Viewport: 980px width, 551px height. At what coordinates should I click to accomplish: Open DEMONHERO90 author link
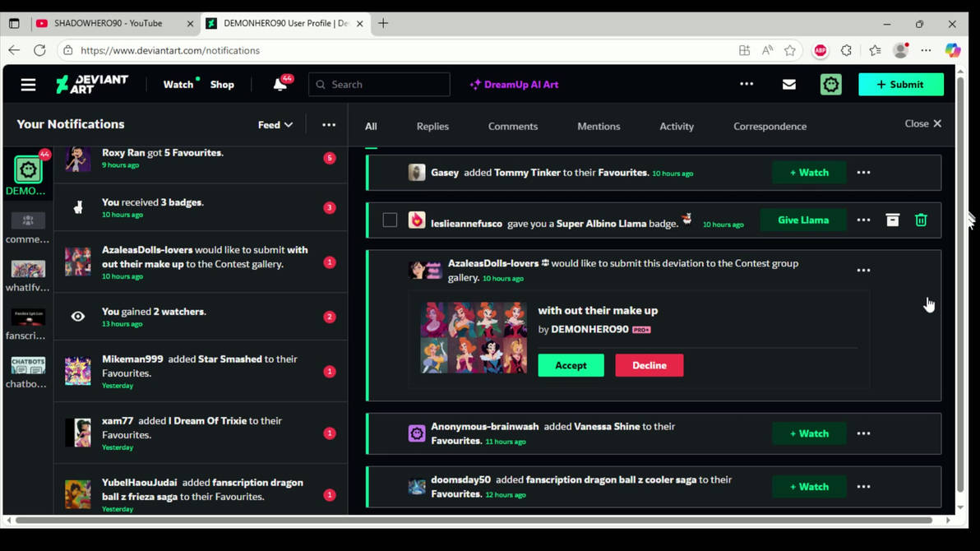[x=589, y=329]
